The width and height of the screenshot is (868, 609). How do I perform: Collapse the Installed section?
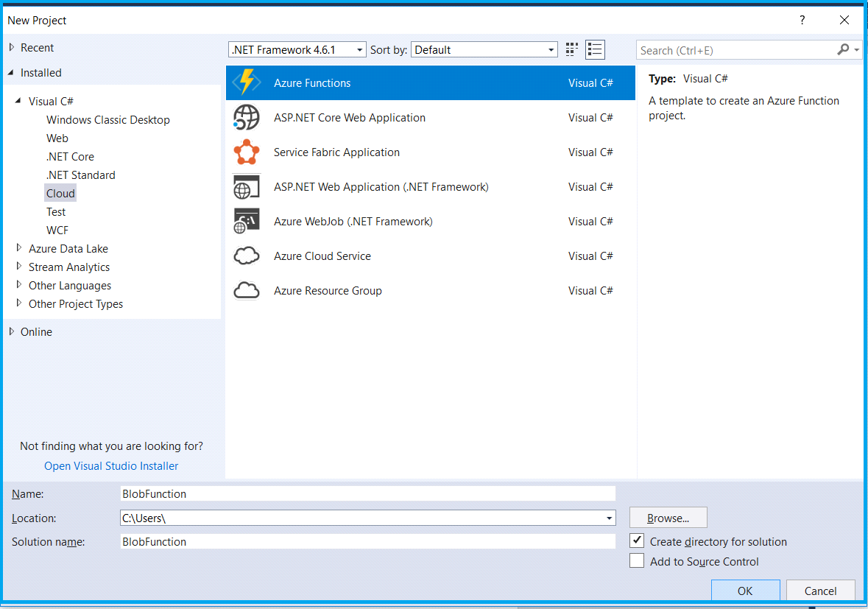point(11,72)
